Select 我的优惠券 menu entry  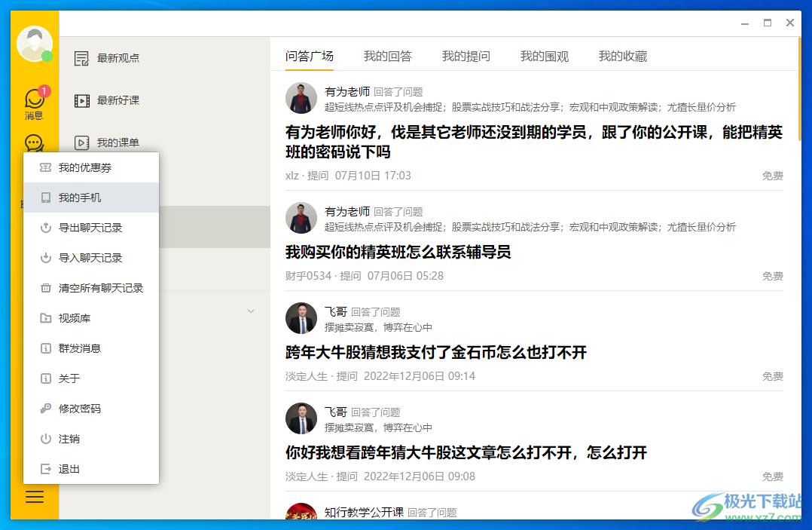click(x=91, y=167)
